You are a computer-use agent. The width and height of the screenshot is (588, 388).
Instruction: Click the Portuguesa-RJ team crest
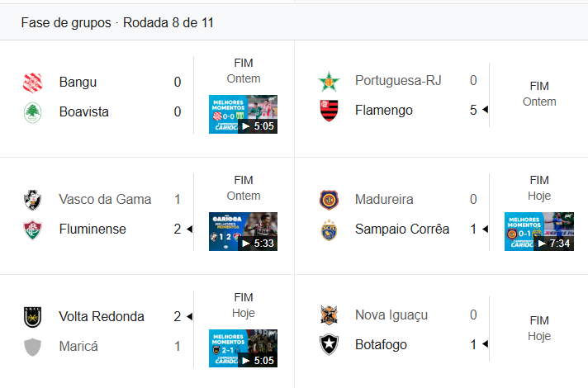coord(329,81)
